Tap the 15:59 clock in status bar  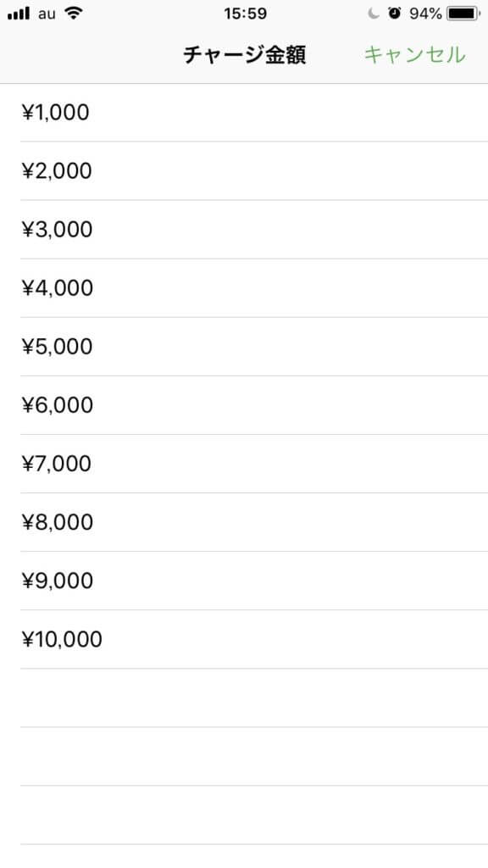pyautogui.click(x=245, y=14)
